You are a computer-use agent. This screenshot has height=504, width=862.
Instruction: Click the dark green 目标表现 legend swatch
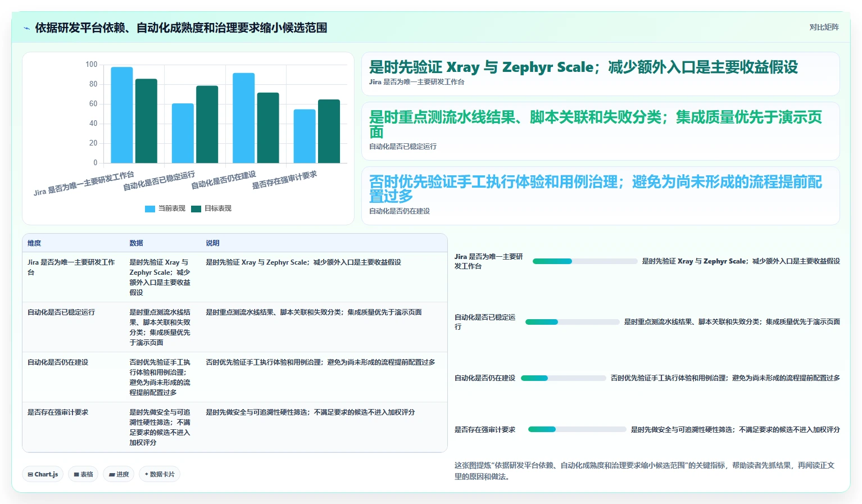click(x=196, y=208)
